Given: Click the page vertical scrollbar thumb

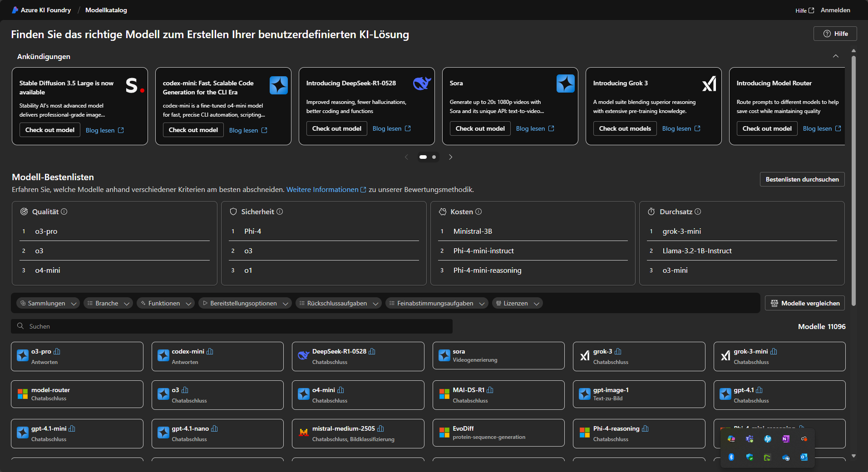Looking at the screenshot, I should click(853, 180).
